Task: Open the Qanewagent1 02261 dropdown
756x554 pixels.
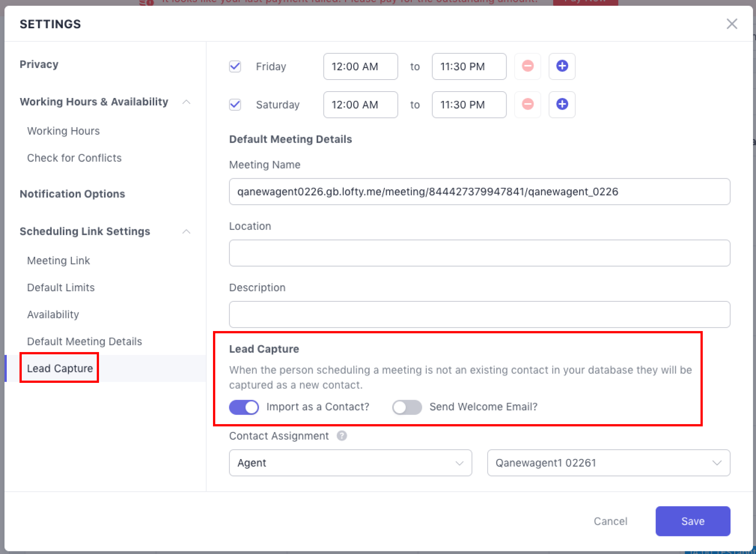Action: pos(608,463)
